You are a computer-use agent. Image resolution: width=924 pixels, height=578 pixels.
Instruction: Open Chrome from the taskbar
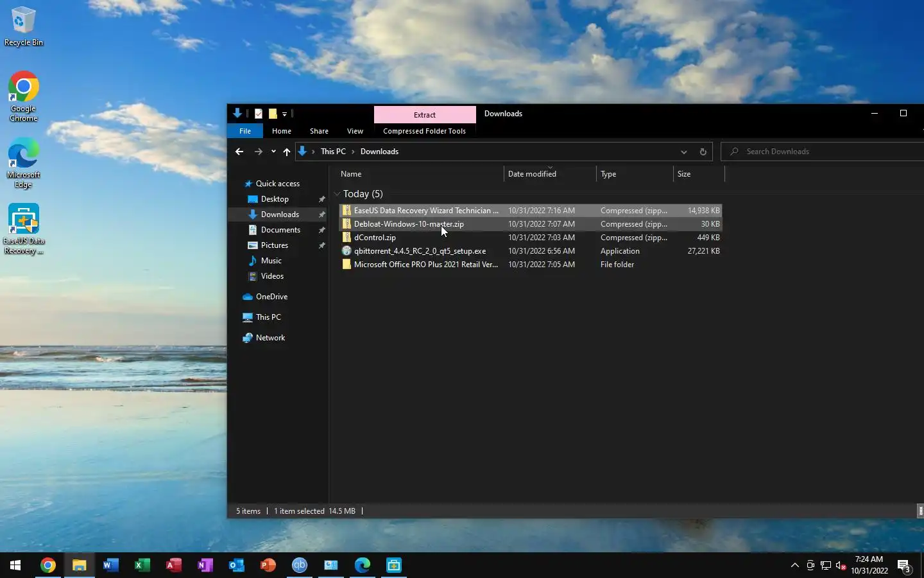48,565
